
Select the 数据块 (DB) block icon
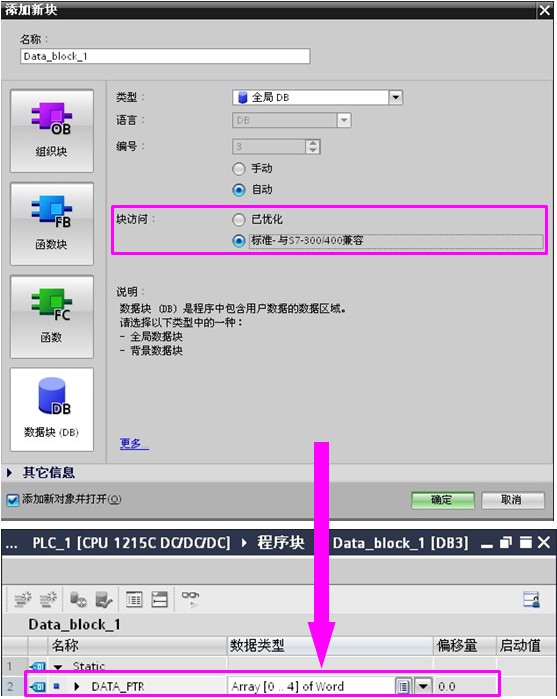pyautogui.click(x=52, y=409)
